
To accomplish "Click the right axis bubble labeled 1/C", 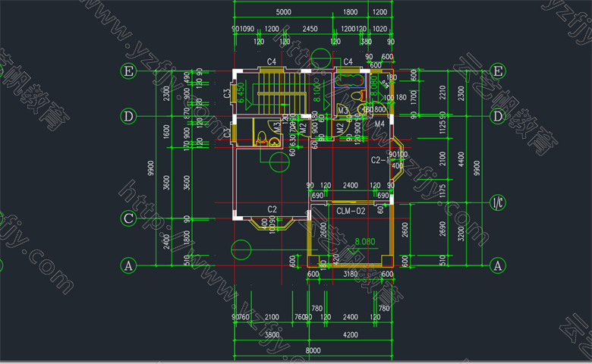I will [x=499, y=202].
